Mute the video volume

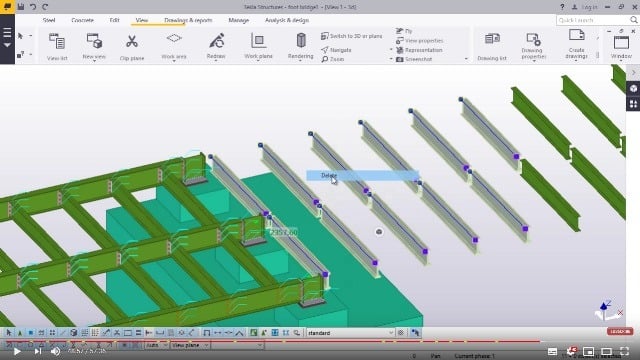[x=56, y=351]
